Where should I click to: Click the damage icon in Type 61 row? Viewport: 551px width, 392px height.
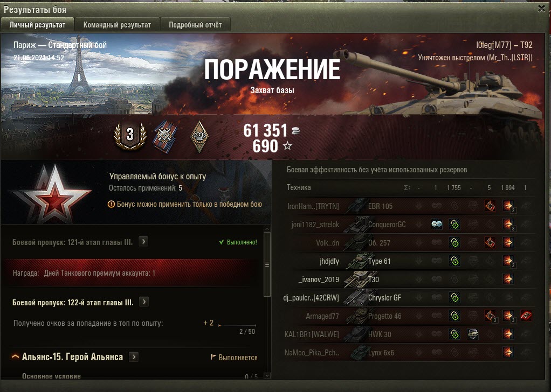click(508, 261)
